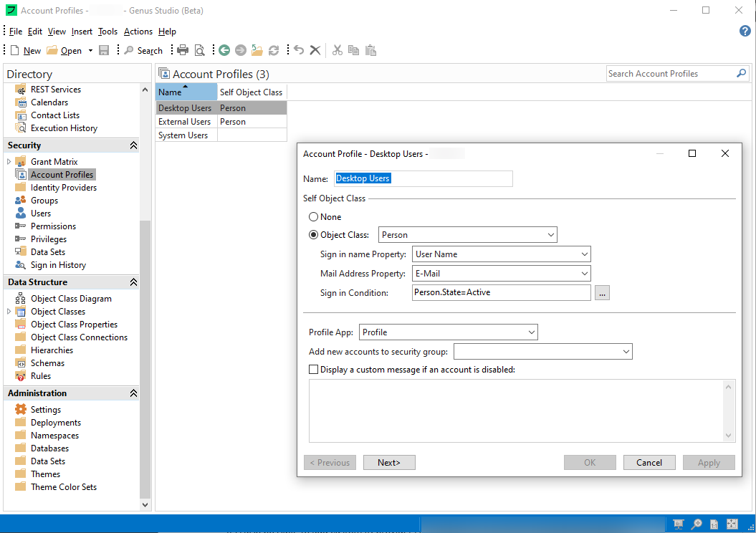Click the 1:1 actual size status icon
Screen dimensions: 756x533
point(714,524)
